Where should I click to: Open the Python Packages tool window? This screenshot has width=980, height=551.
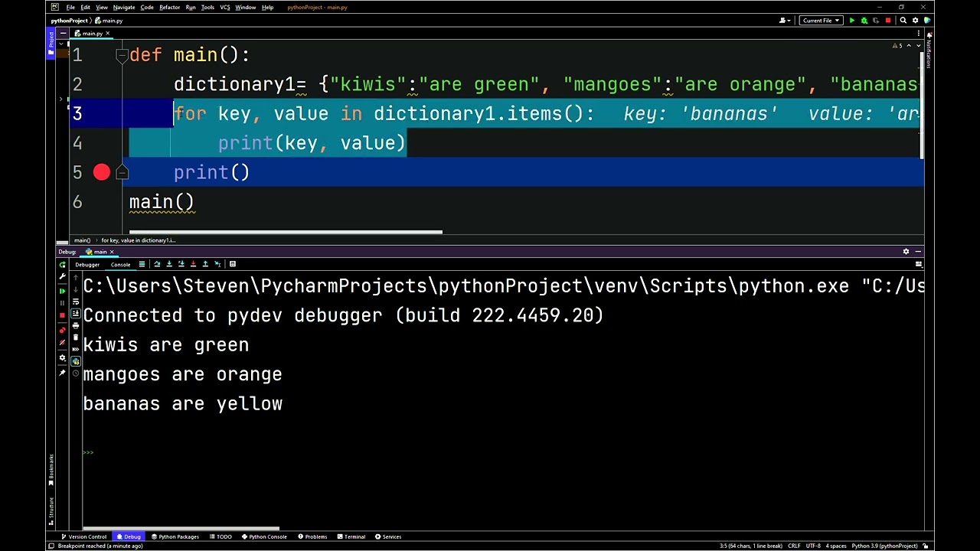(175, 536)
